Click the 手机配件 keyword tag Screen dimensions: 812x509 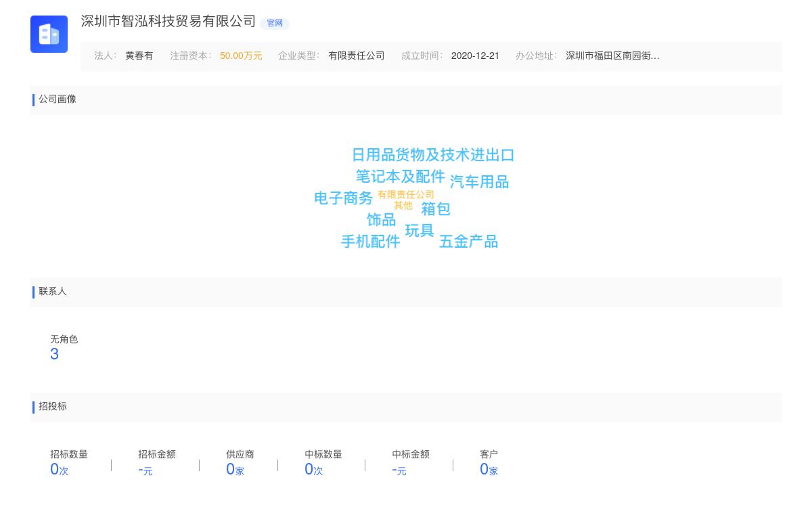click(x=370, y=242)
